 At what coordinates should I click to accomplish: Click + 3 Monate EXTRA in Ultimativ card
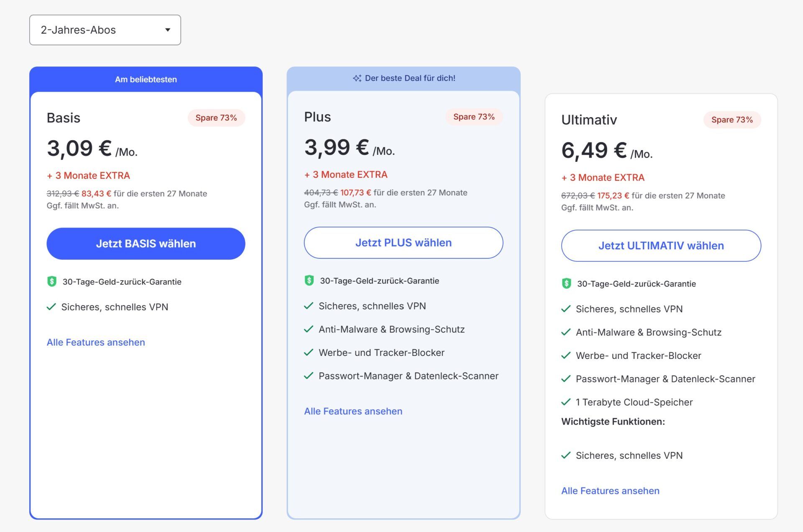pos(603,178)
